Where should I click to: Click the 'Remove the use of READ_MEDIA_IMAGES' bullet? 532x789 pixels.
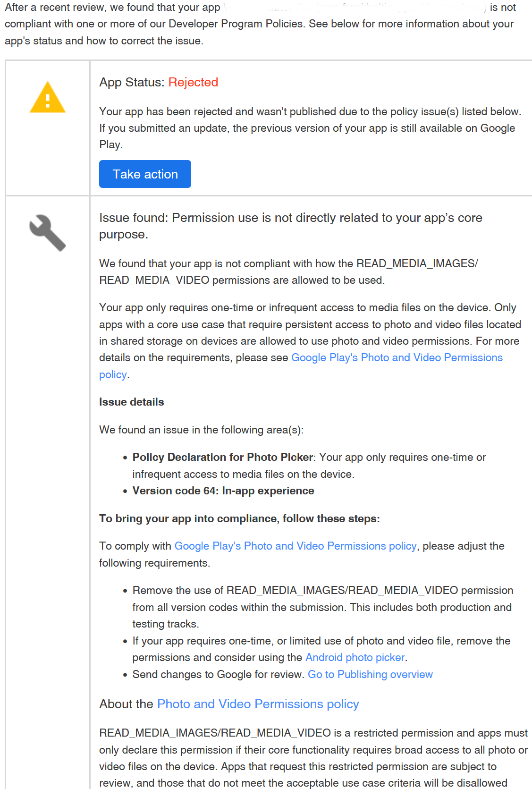tap(322, 590)
